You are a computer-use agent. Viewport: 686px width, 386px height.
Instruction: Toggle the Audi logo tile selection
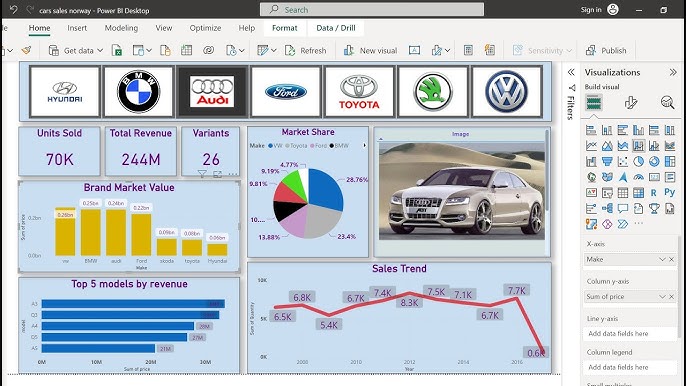[212, 91]
